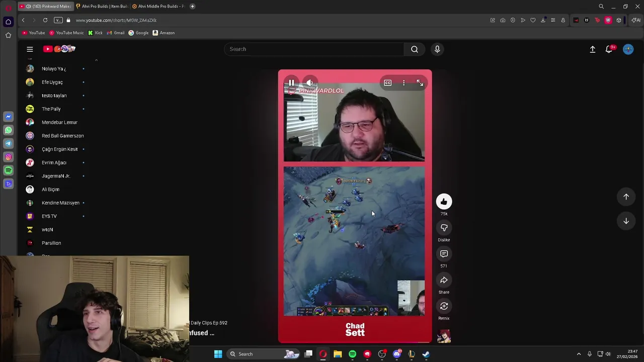Open YouTube account avatar menu
The width and height of the screenshot is (644, 362).
coord(628,49)
